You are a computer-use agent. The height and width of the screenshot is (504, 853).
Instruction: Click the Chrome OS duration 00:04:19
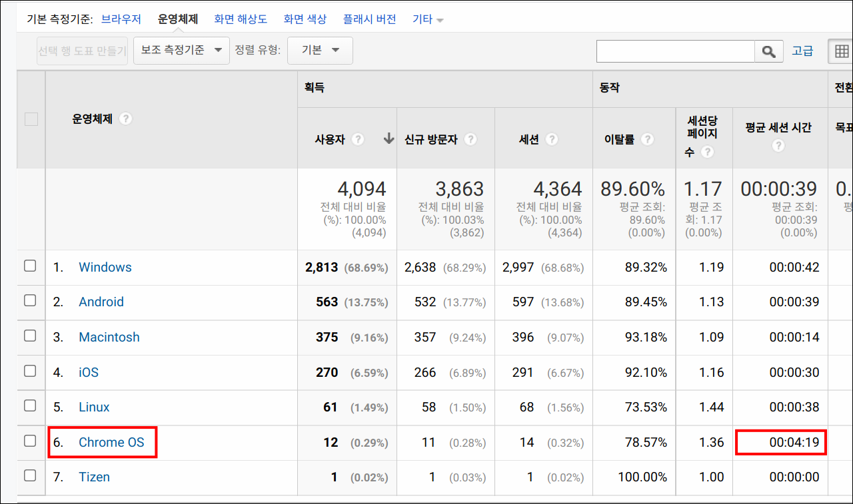tap(794, 442)
